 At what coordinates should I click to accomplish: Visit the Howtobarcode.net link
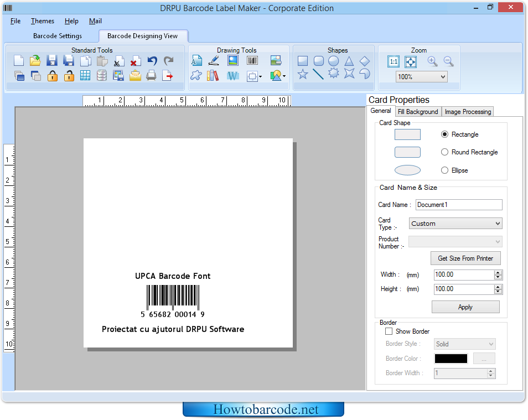tap(266, 409)
